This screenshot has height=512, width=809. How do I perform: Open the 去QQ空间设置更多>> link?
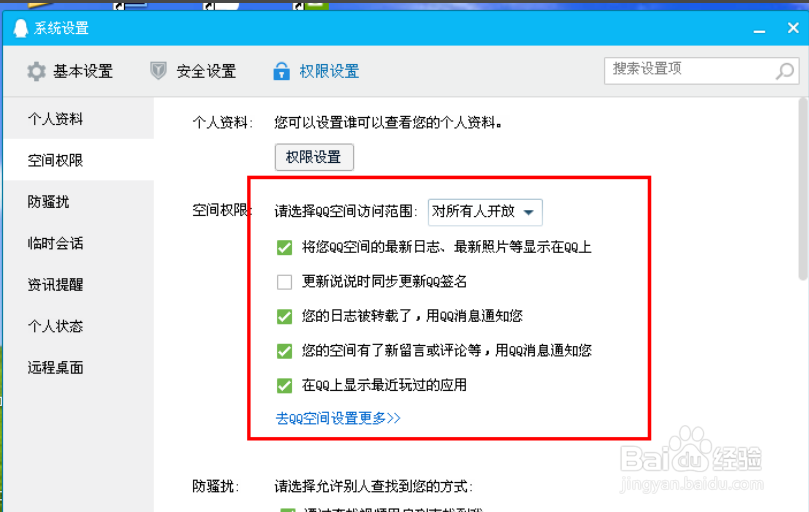338,418
